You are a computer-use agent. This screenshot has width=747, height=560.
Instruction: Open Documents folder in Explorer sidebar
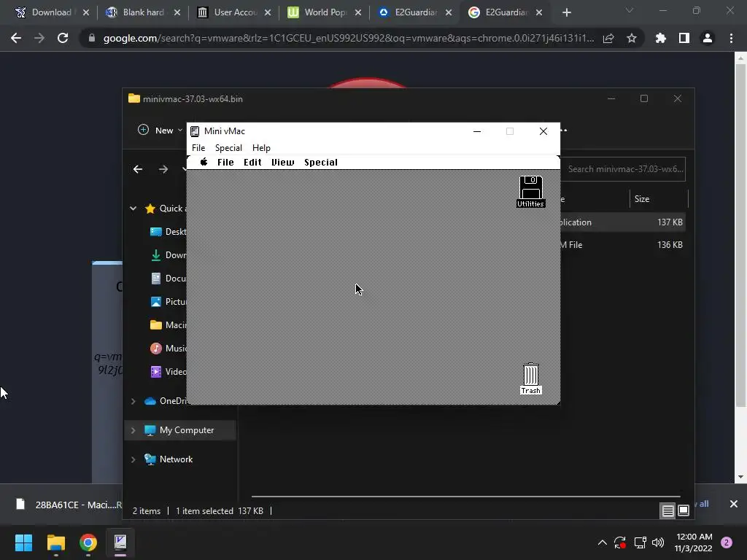168,278
